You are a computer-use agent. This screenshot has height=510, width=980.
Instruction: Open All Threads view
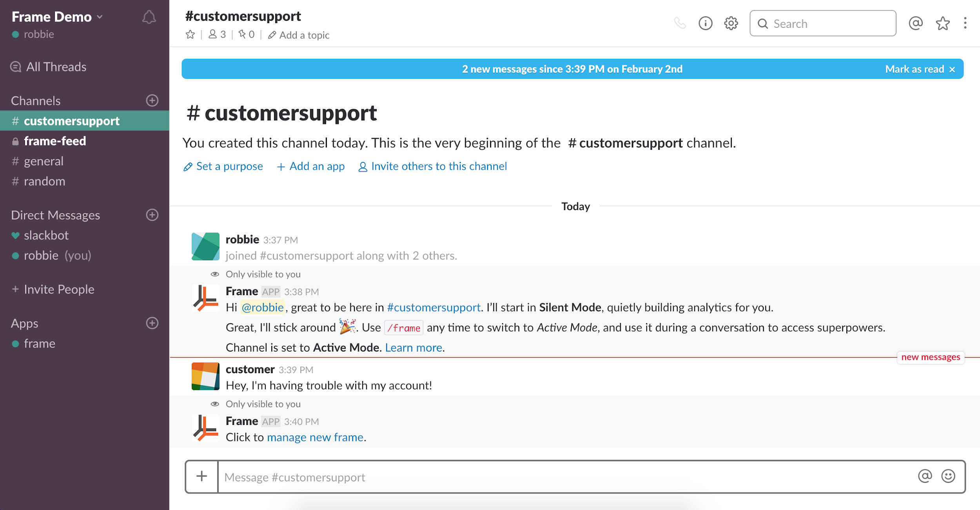click(x=56, y=67)
